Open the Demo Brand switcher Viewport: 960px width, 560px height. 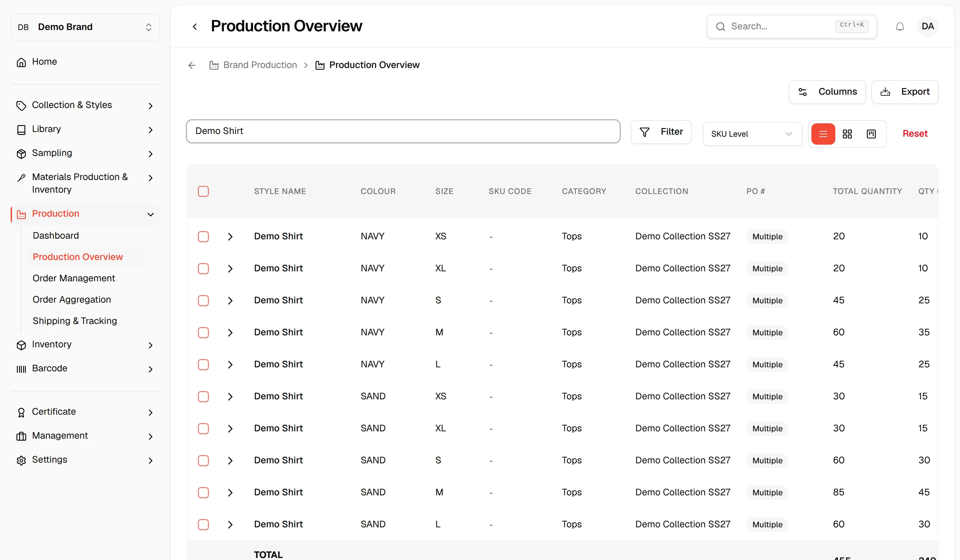(x=85, y=27)
